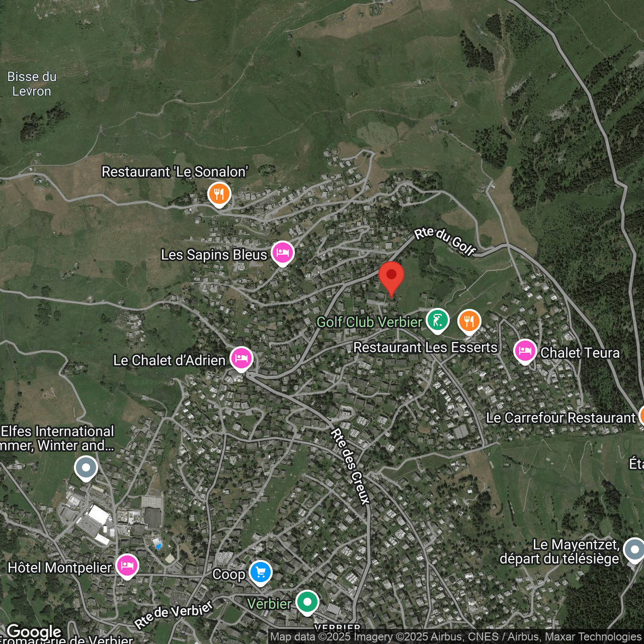Image resolution: width=644 pixels, height=644 pixels.
Task: Select the Restaurant Les Esserts fork icon
Action: tap(469, 321)
